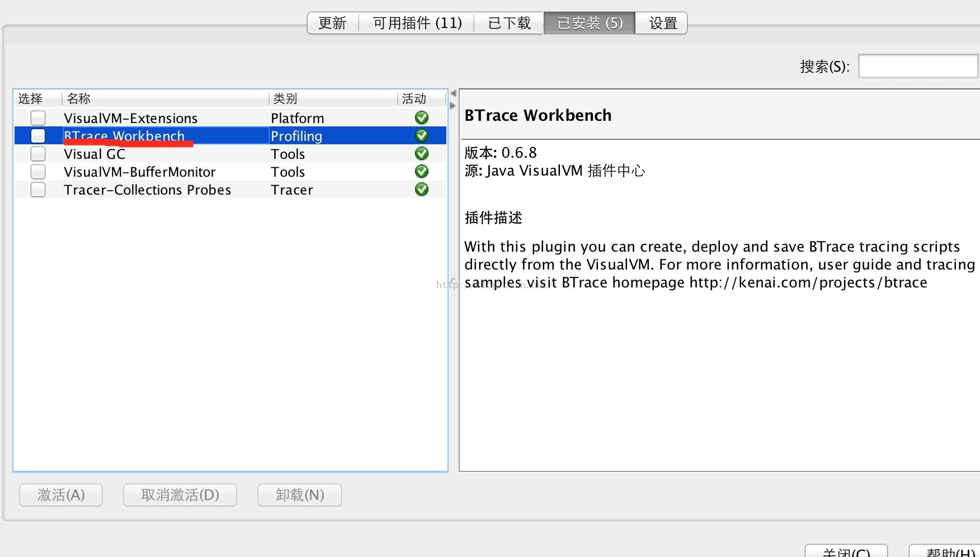
Task: Tick the VisualVM-Extensions checkbox
Action: pos(38,118)
